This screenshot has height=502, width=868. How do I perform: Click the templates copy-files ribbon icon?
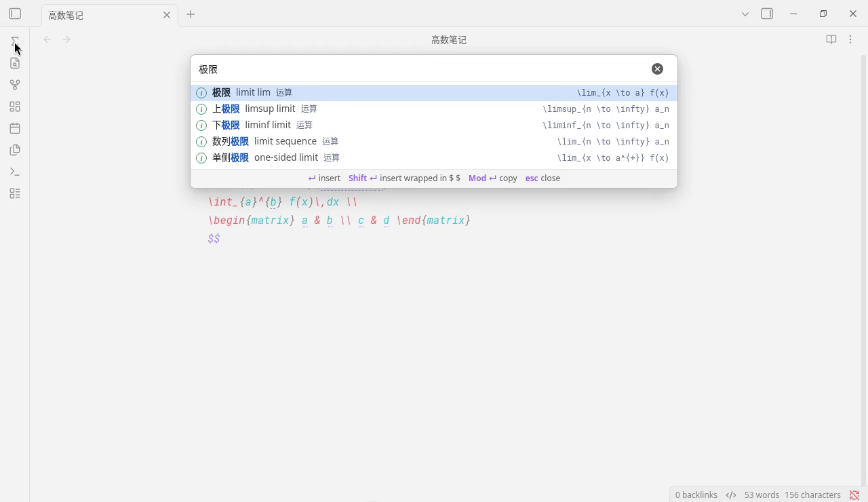pyautogui.click(x=15, y=150)
